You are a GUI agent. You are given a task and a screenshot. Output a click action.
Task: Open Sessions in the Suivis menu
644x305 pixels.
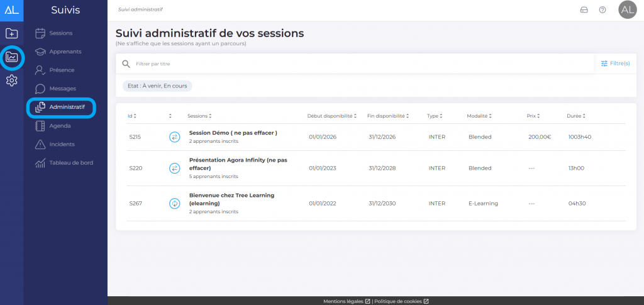[x=61, y=33]
